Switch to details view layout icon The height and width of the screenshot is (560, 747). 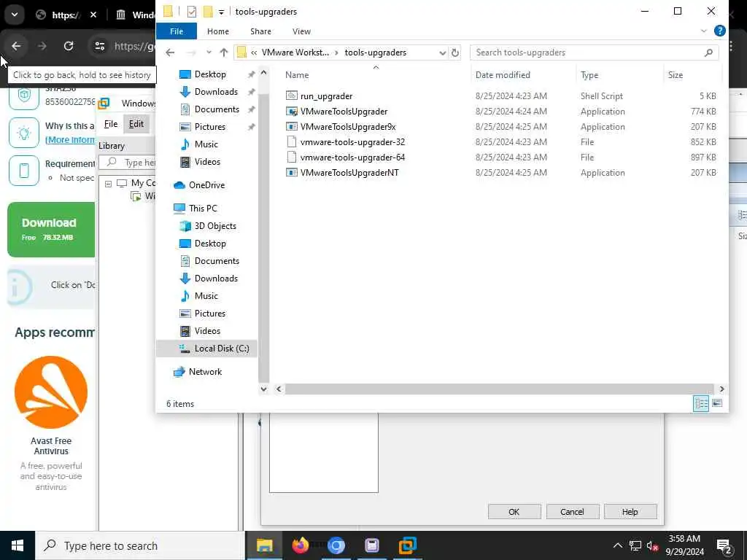pos(701,404)
